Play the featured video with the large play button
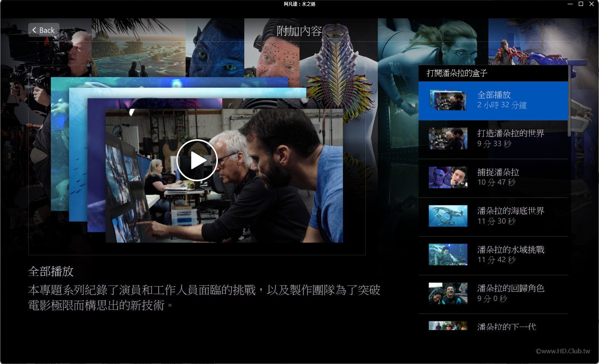Image resolution: width=599 pixels, height=364 pixels. point(197,160)
